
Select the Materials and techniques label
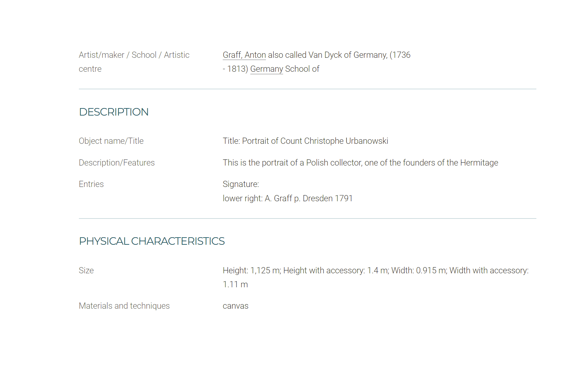pos(124,306)
